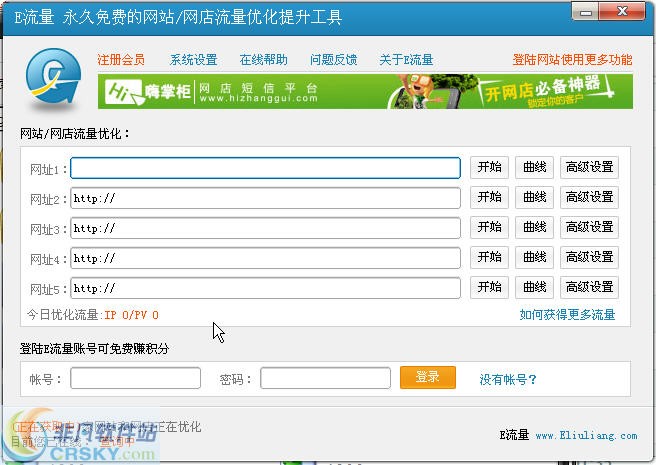656x465 pixels.
Task: Close the E流量 window
Action: (622, 12)
